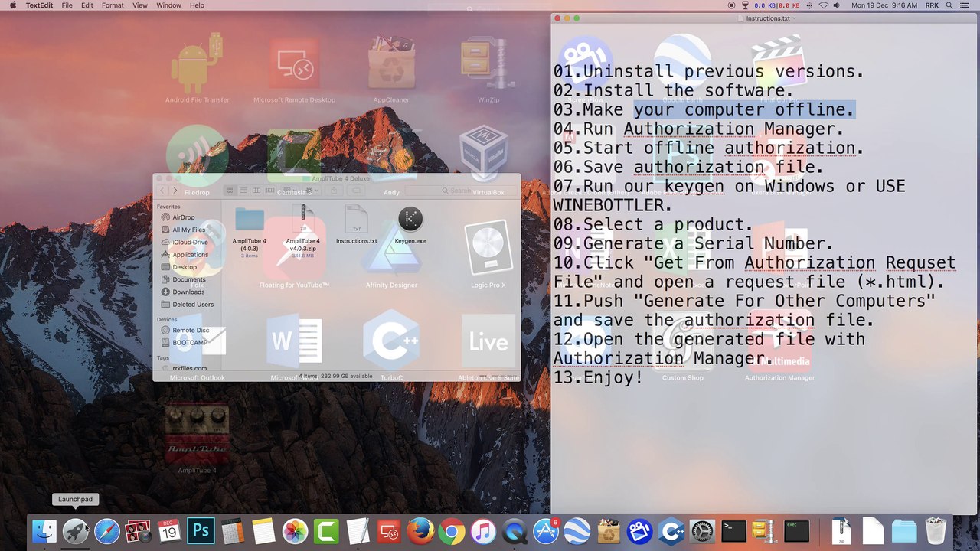Open Photo Booth from the Dock
Screen dimensions: 980x551
tap(139, 531)
